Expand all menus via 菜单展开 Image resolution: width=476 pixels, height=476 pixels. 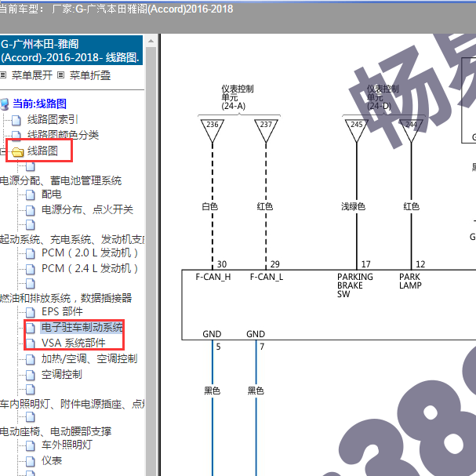pos(32,75)
